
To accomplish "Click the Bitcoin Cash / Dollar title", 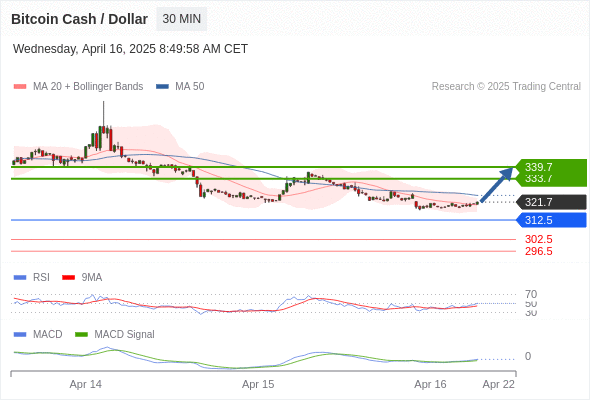I will 79,19.
